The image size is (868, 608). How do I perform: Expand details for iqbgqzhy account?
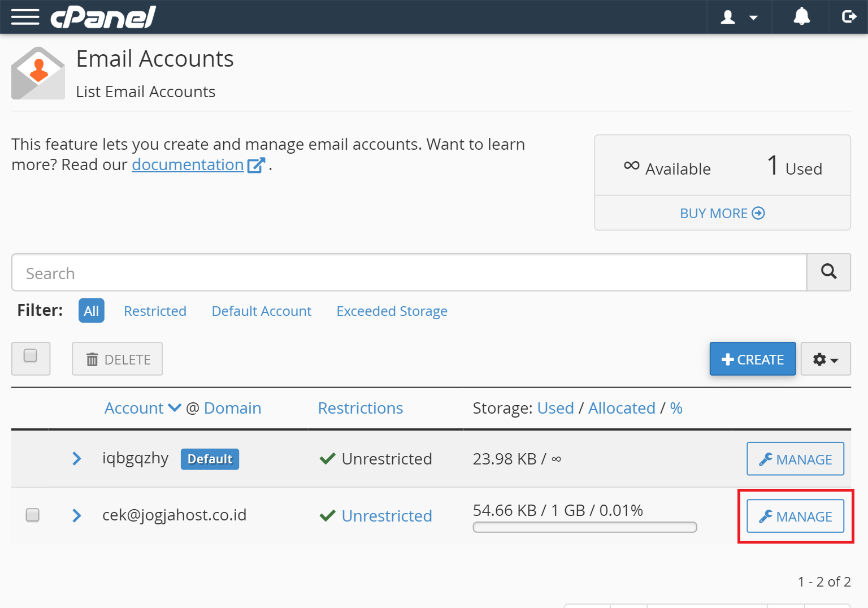click(x=76, y=459)
